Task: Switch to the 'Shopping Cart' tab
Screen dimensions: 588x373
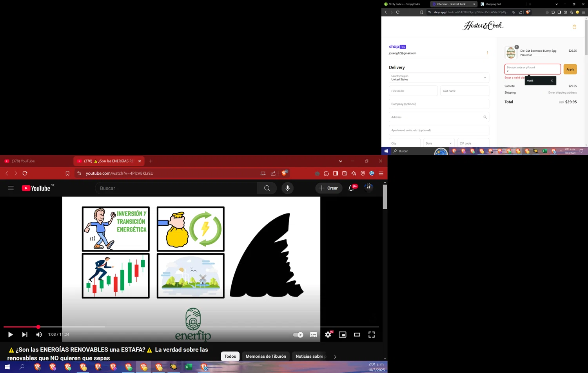Action: click(x=493, y=4)
